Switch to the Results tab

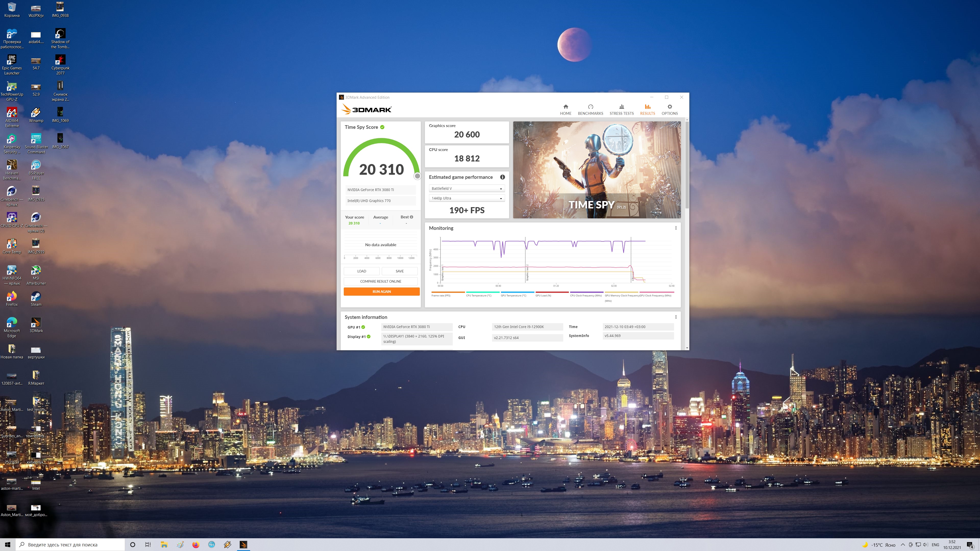pyautogui.click(x=647, y=109)
